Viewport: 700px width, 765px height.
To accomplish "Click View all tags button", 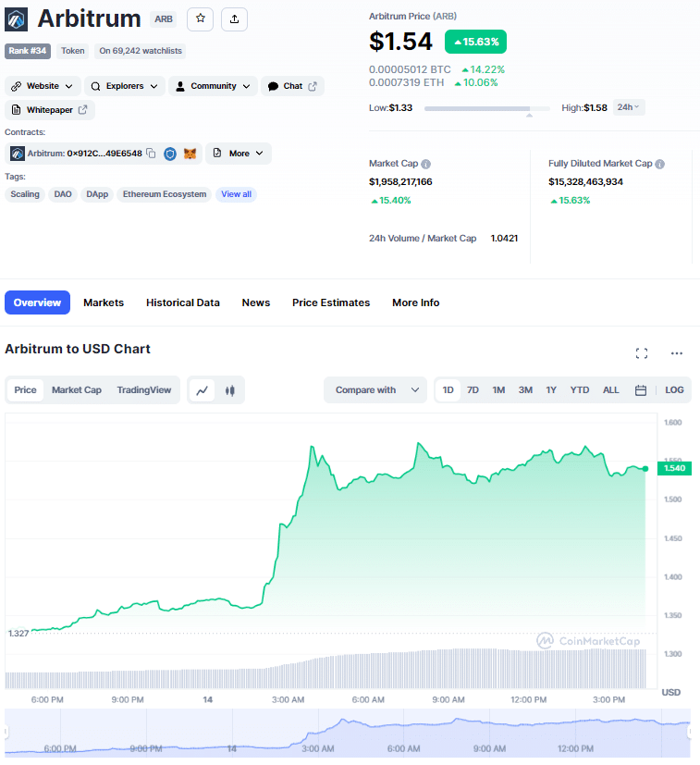I will [236, 194].
